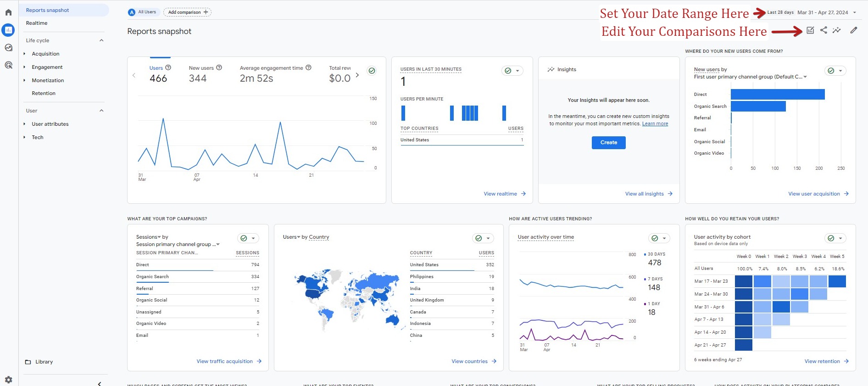The width and height of the screenshot is (868, 386).
Task: Open the Realtime report
Action: [x=37, y=23]
